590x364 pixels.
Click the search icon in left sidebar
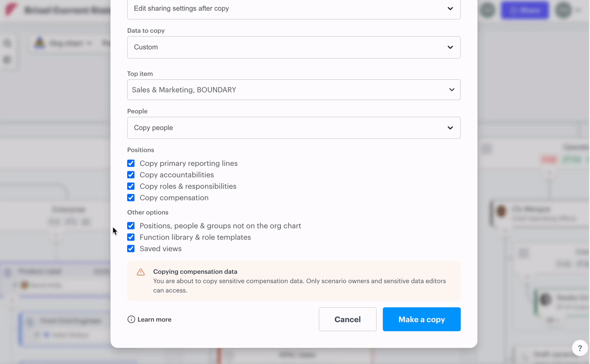pyautogui.click(x=8, y=43)
